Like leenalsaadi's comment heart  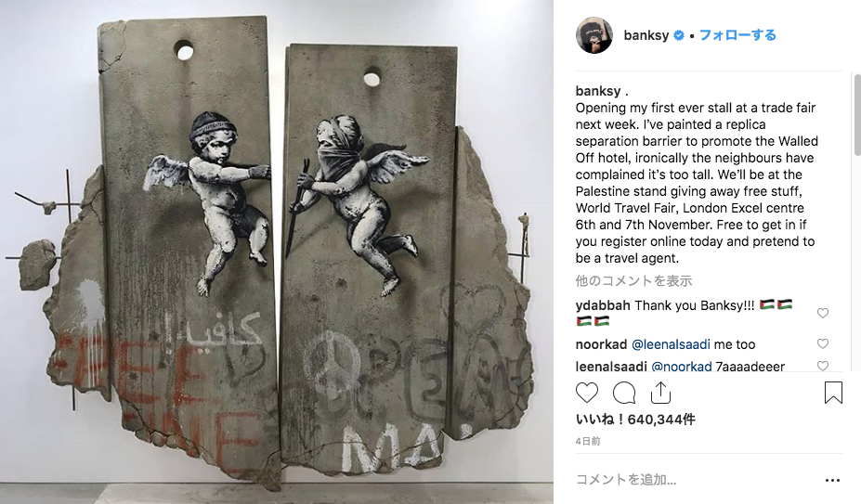[823, 366]
